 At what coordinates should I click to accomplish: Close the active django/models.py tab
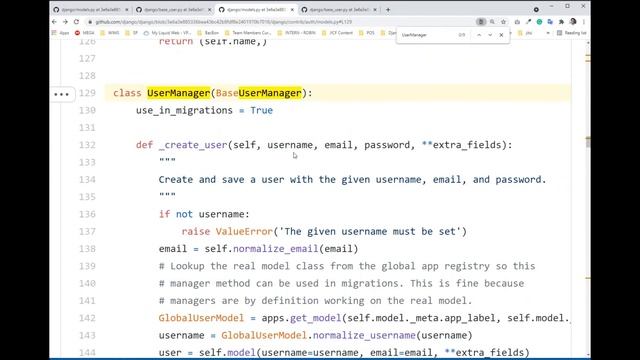(x=292, y=9)
